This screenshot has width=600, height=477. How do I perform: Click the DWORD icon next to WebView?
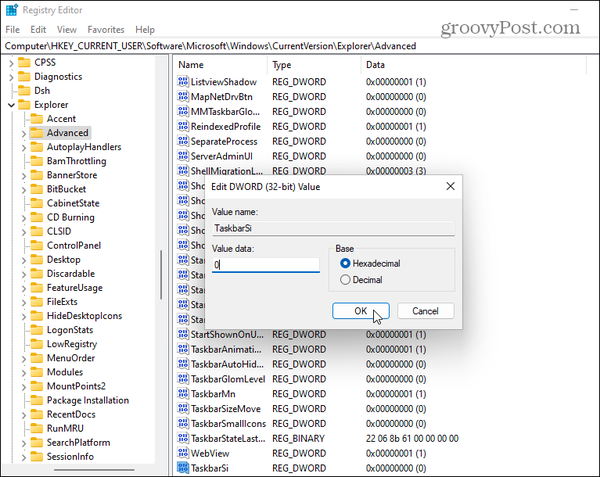tap(183, 452)
